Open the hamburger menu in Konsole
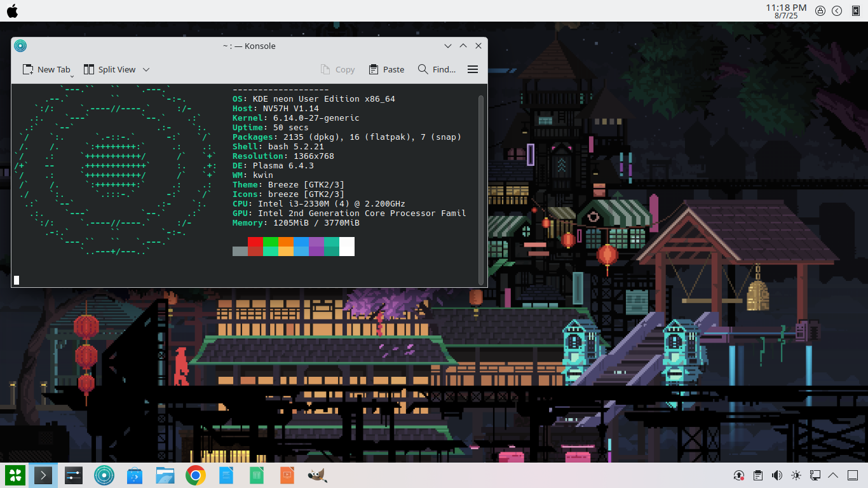Screen dimensions: 868x488 473,69
